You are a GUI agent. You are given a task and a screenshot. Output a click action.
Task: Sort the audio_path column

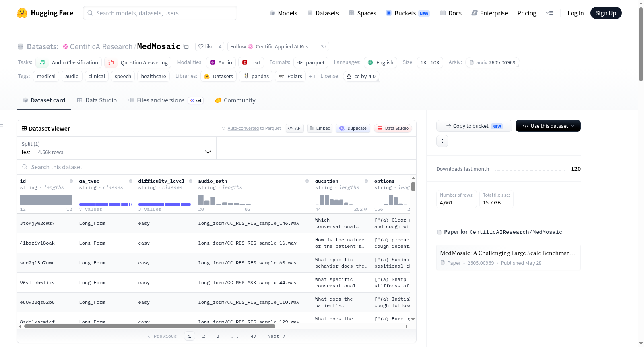coord(307,181)
